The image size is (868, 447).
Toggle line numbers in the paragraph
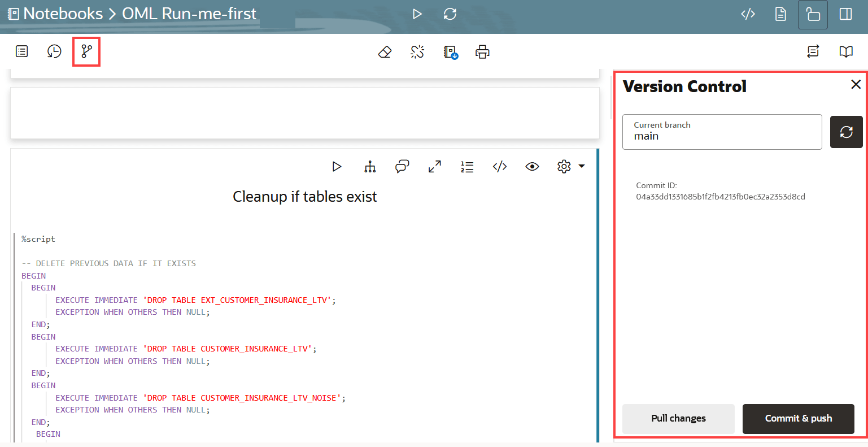pos(467,167)
